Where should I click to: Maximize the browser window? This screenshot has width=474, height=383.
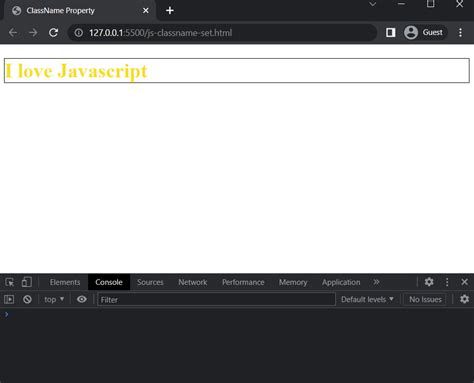pos(430,4)
